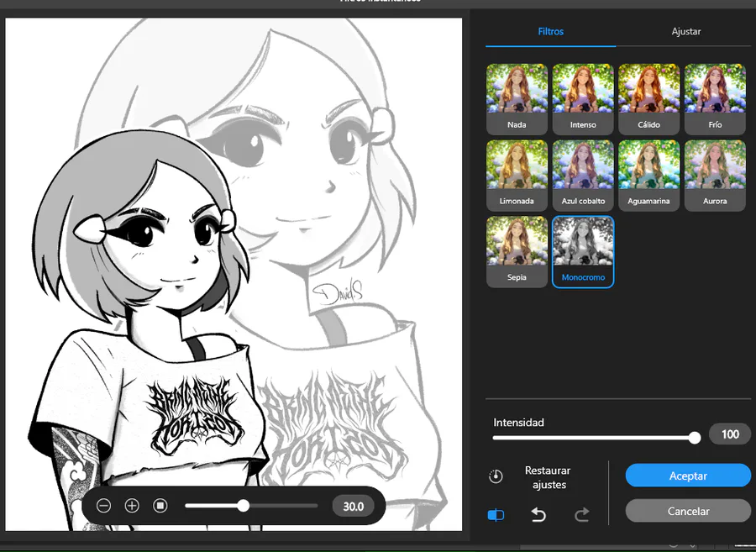The width and height of the screenshot is (756, 552).
Task: Click the Intensidad value field showing 100
Action: 729,434
